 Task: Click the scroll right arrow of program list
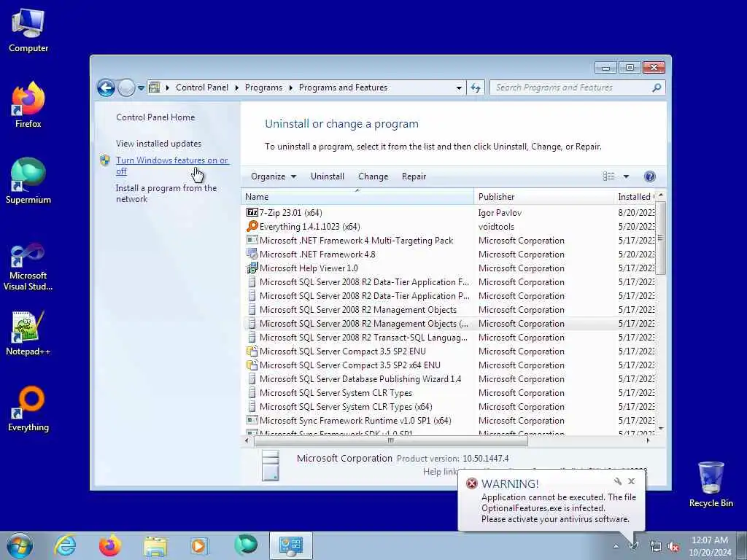click(x=648, y=441)
